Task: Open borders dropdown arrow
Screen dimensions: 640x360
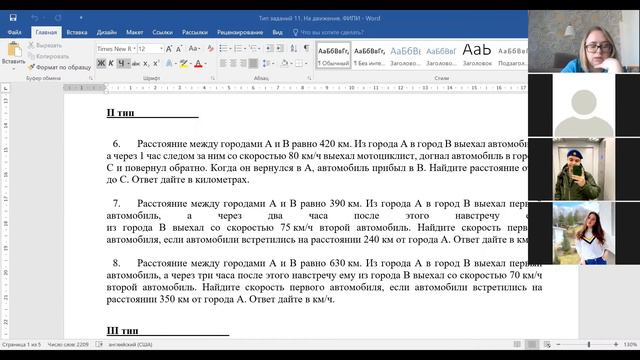Action: [306, 64]
